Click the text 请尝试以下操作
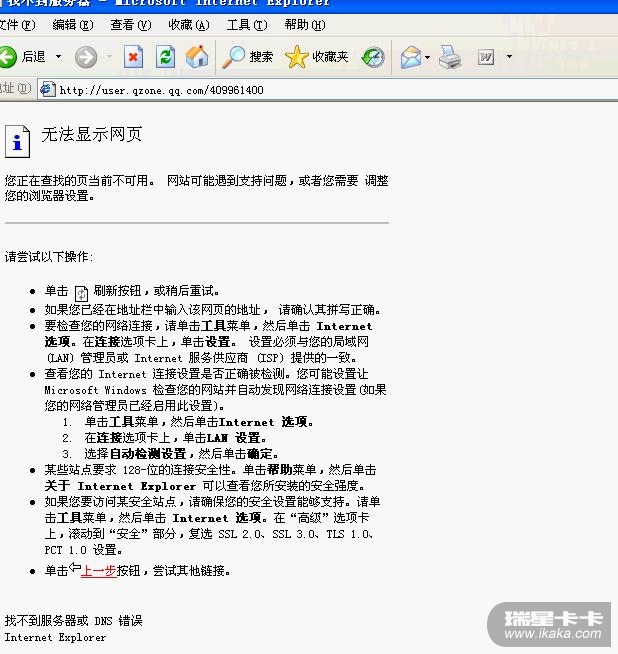Image resolution: width=618 pixels, height=654 pixels. pyautogui.click(x=48, y=257)
